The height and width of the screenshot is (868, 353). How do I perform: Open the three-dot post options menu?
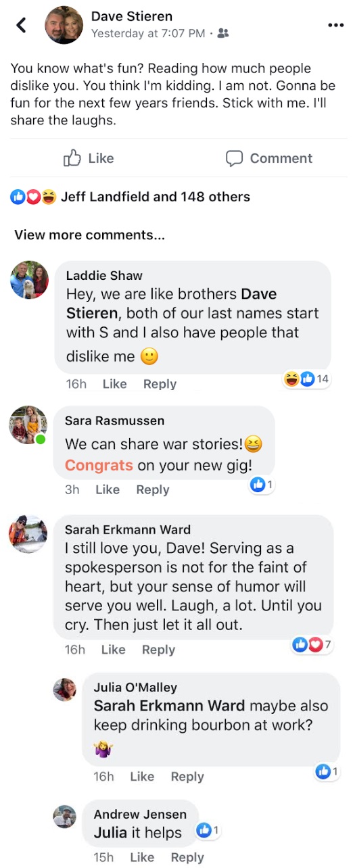coord(335,25)
